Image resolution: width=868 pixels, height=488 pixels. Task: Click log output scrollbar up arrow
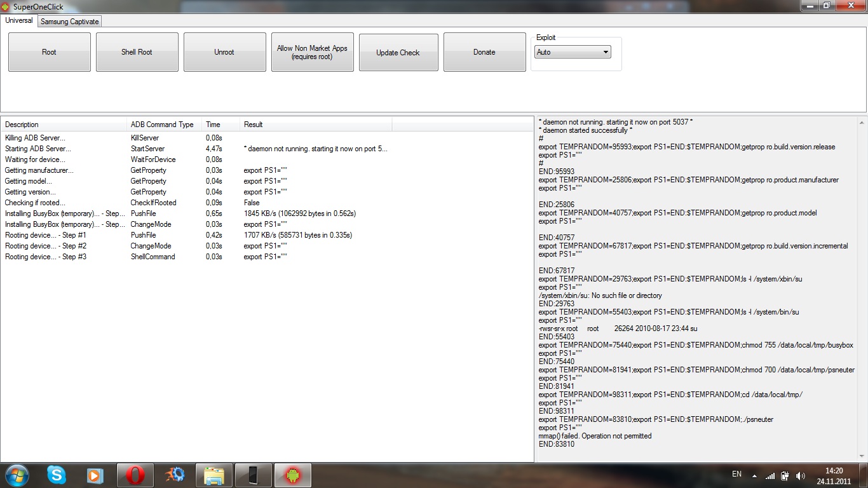[862, 122]
